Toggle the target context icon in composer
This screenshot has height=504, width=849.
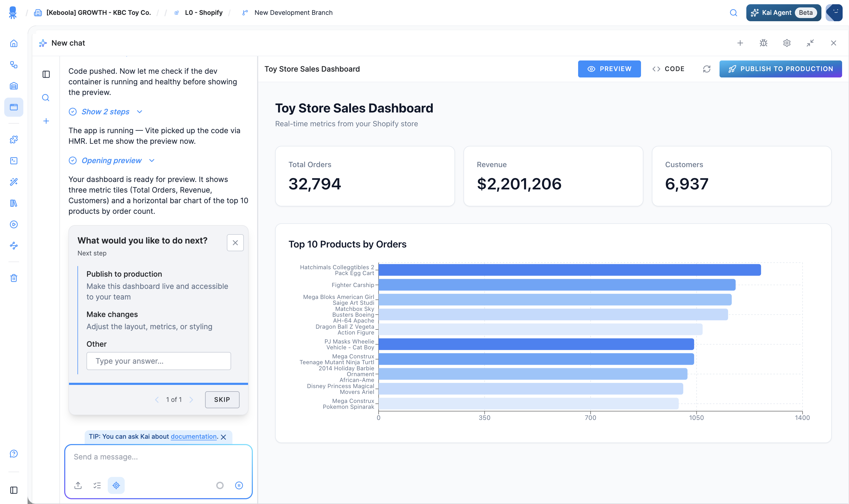pyautogui.click(x=116, y=485)
